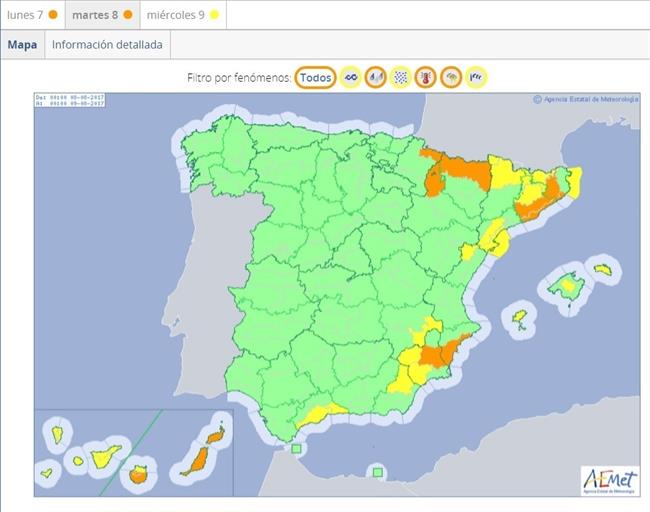Open the 'Información detallada' tab

click(107, 44)
